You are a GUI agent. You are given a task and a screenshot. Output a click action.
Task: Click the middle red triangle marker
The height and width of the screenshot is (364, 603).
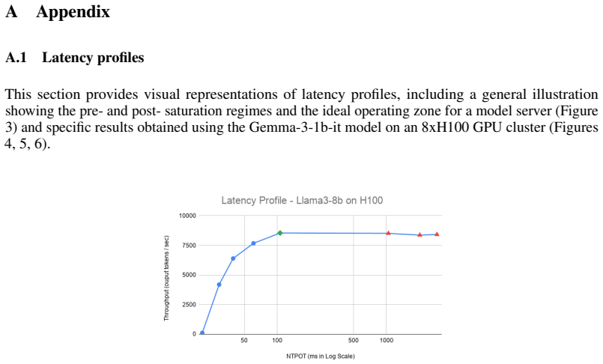click(420, 234)
